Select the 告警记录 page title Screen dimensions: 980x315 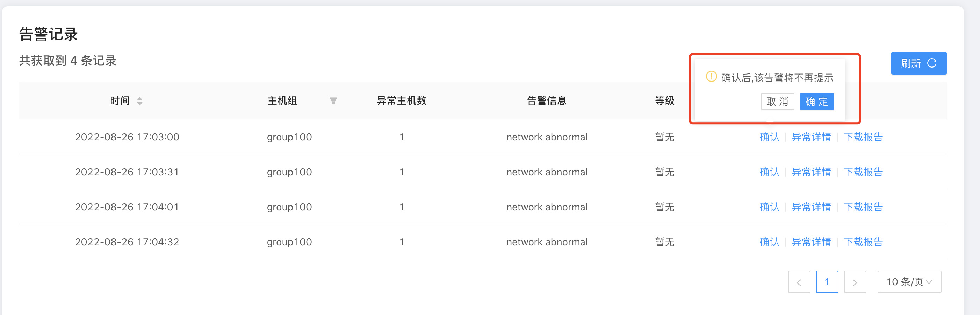pyautogui.click(x=48, y=34)
